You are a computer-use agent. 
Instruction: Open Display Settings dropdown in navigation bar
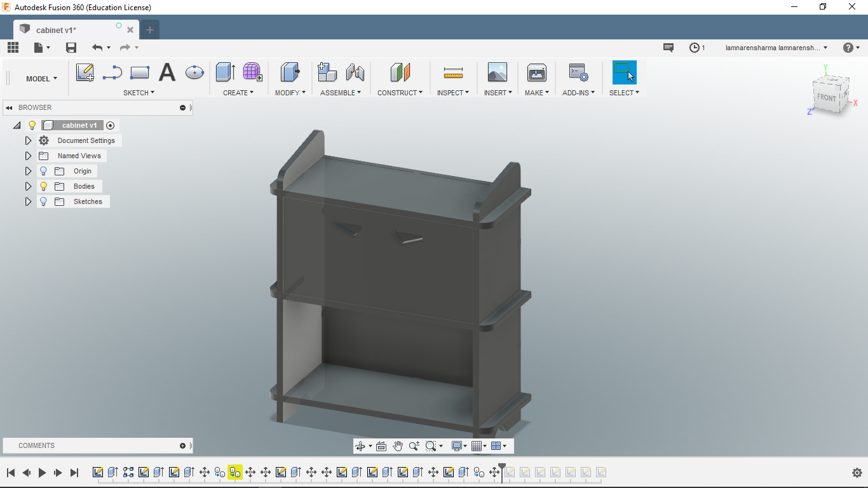459,446
